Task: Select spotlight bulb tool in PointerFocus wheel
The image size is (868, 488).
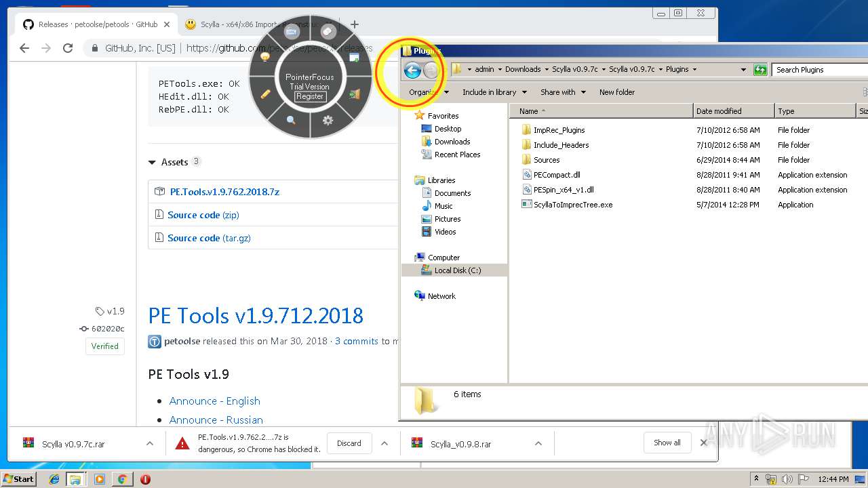Action: click(x=265, y=58)
